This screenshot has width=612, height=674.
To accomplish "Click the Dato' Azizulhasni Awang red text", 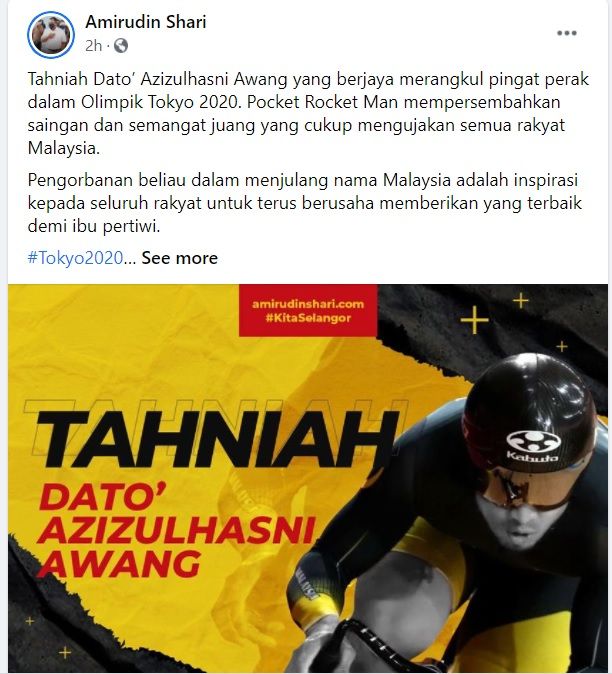I will [176, 531].
